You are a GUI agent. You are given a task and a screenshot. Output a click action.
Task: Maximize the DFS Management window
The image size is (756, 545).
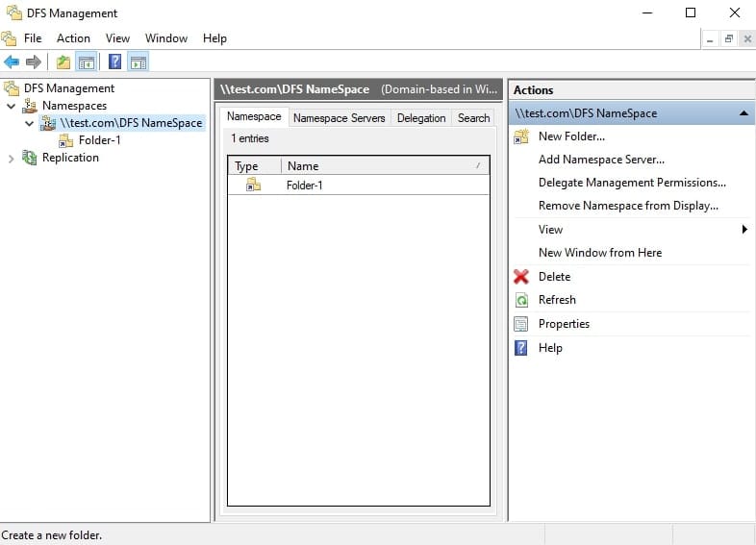691,12
